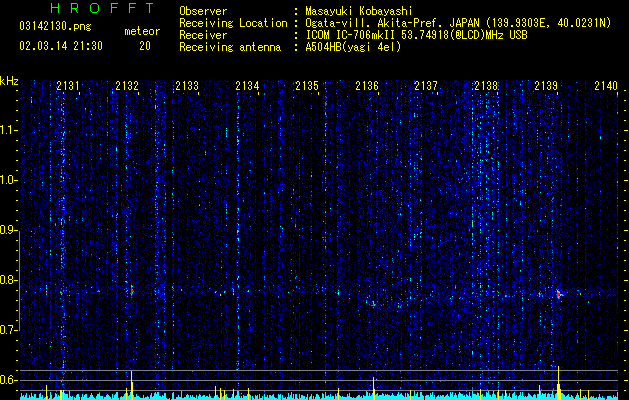Click the date stamp 02.03.14 21:30

point(61,46)
